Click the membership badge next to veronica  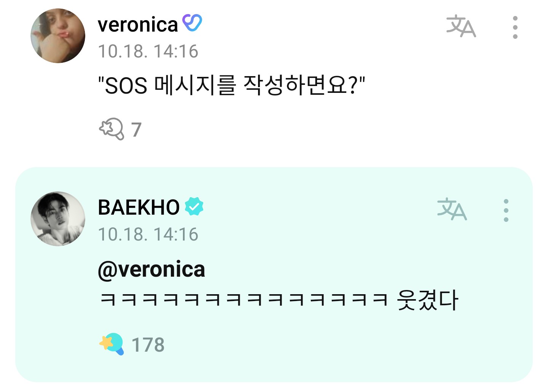point(192,23)
